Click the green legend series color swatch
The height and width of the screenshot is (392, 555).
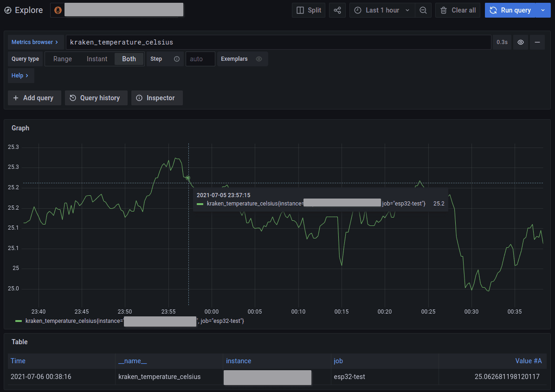pyautogui.click(x=19, y=321)
